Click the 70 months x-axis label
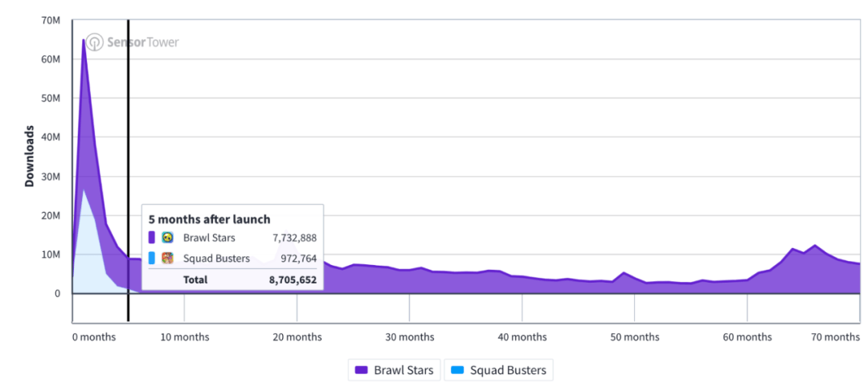The width and height of the screenshot is (868, 387). pyautogui.click(x=835, y=336)
